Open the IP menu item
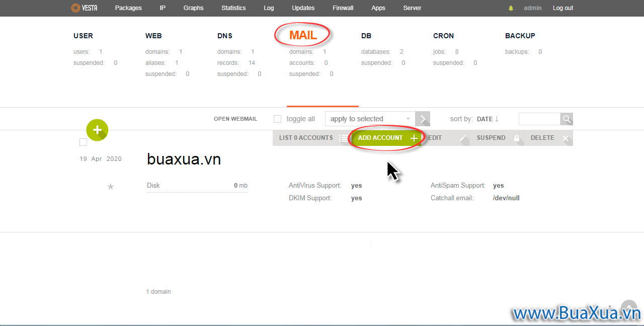 point(163,8)
